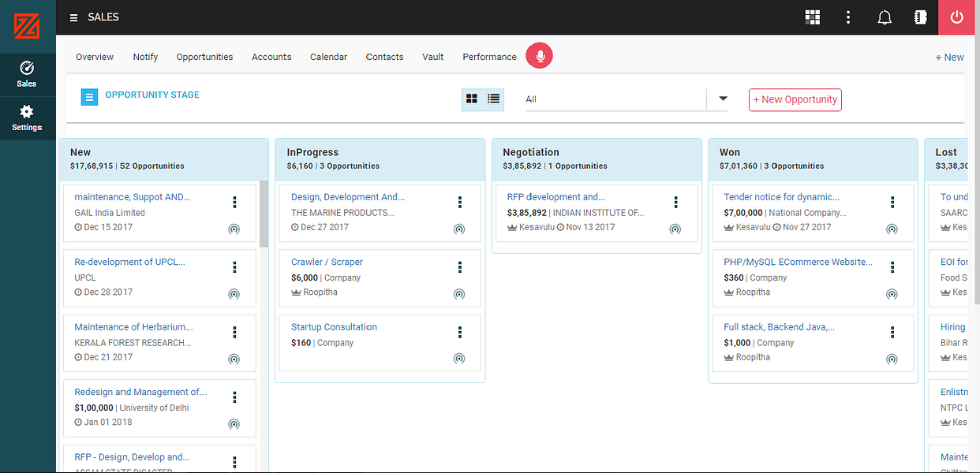Open Maintenance of Herbarium... opportunity
Image resolution: width=980 pixels, height=473 pixels.
point(133,326)
